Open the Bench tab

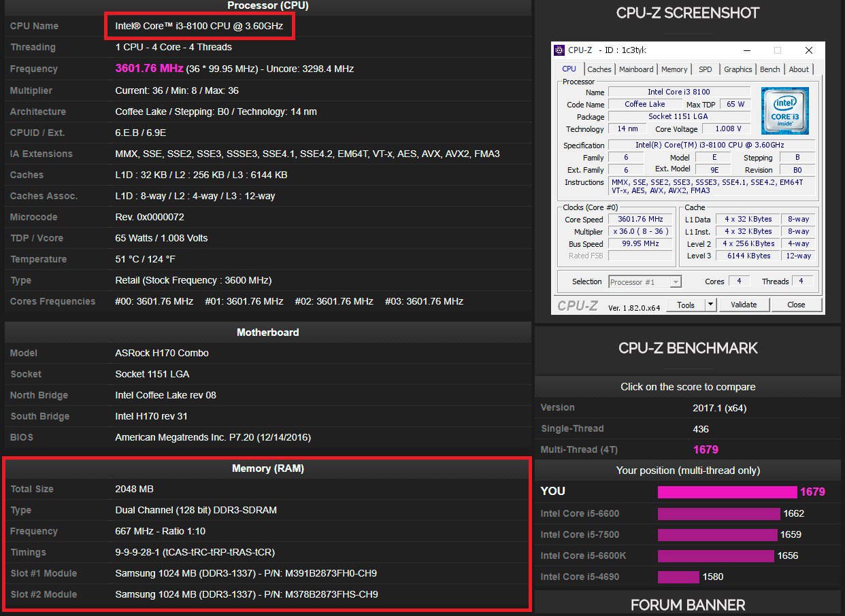click(770, 69)
